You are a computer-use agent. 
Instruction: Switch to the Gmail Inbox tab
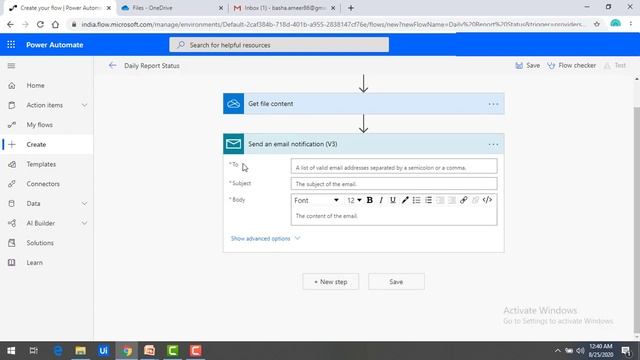tap(283, 8)
